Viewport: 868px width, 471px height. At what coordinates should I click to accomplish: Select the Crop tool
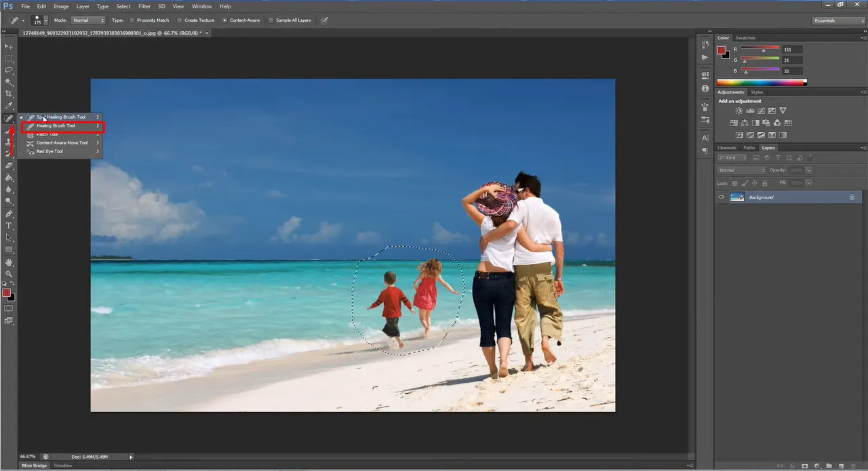(x=9, y=94)
